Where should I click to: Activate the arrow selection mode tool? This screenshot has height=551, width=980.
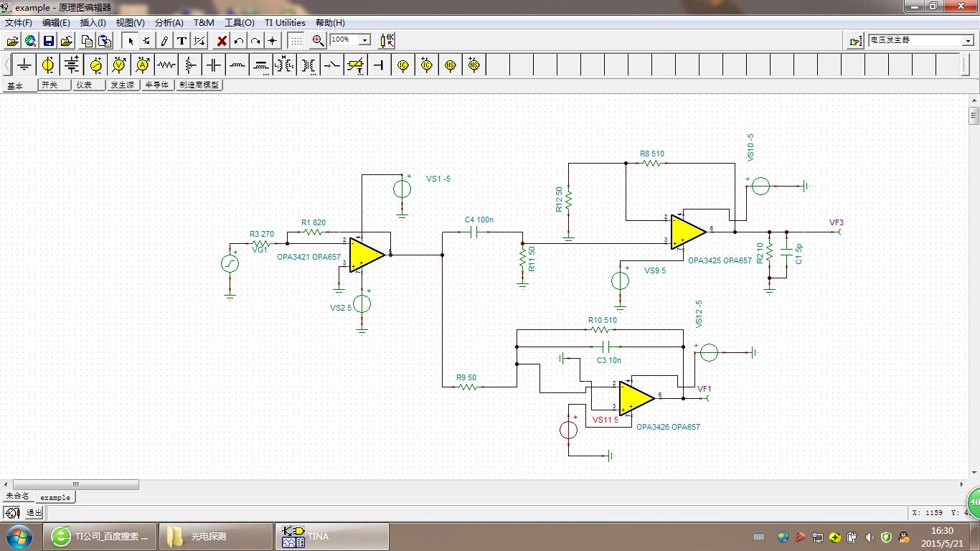(x=131, y=41)
